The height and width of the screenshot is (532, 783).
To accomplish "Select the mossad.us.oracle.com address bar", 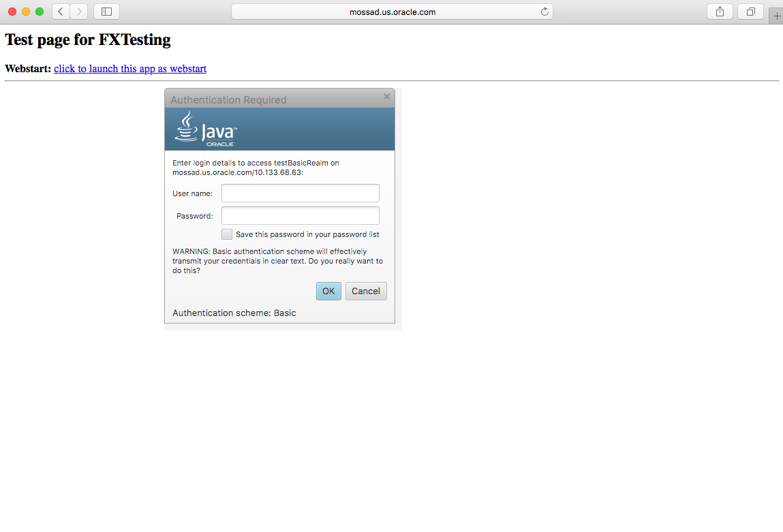I will 392,12.
